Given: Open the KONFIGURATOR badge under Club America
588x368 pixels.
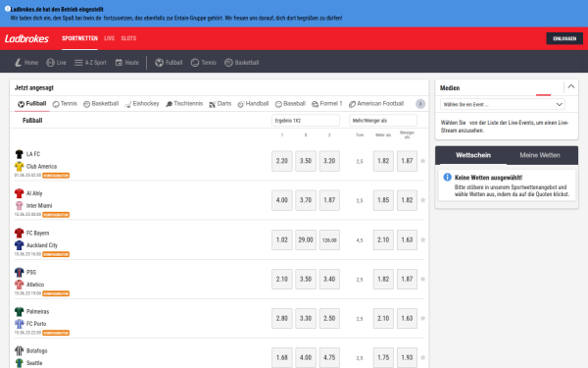Looking at the screenshot, I should [56, 176].
